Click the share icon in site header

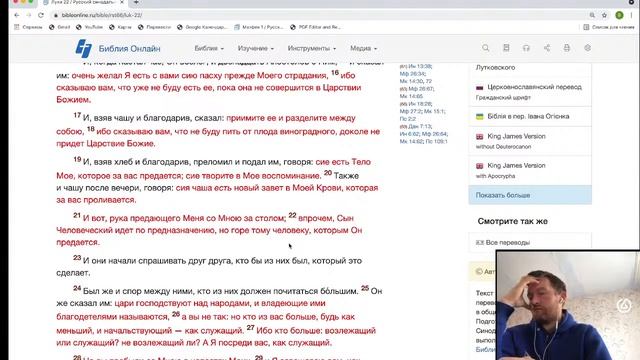[x=547, y=48]
